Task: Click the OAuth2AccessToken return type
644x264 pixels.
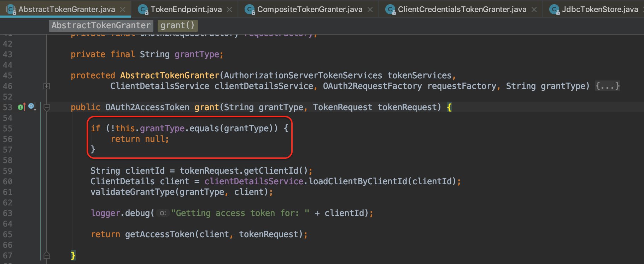Action: point(147,107)
